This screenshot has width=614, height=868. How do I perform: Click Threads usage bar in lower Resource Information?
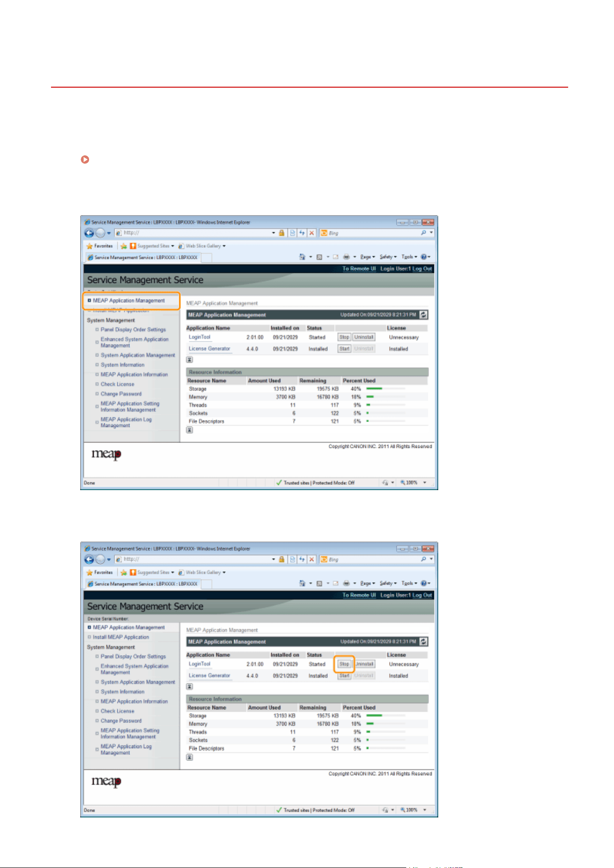click(385, 732)
